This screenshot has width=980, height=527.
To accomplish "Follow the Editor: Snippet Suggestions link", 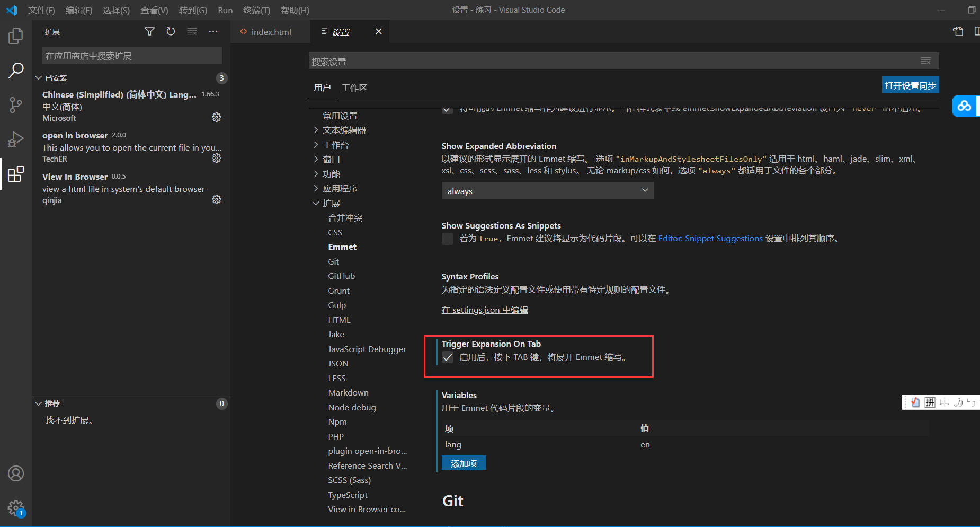I will pos(710,239).
